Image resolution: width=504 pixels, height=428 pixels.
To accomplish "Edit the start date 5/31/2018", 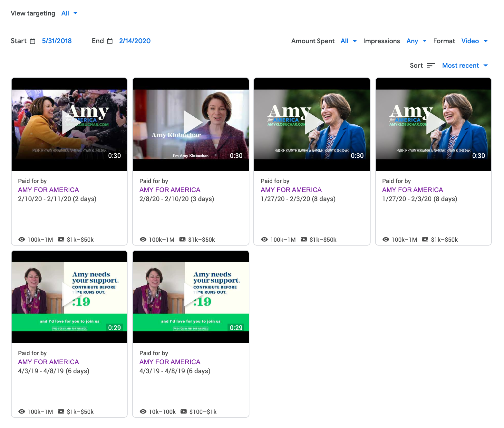I will pos(57,41).
